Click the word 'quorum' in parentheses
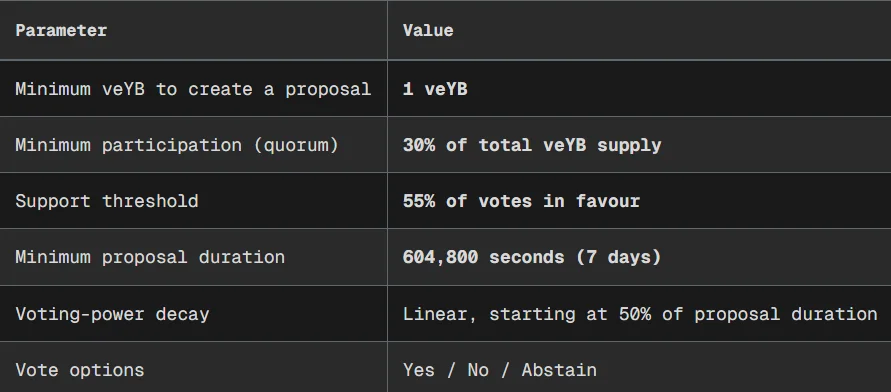The image size is (891, 392). (x=296, y=145)
